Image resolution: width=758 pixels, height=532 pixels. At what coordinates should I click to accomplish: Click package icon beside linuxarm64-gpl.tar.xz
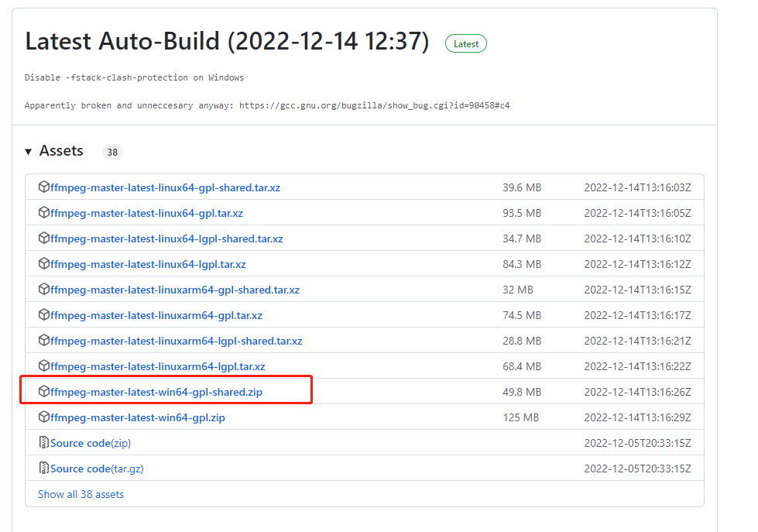point(44,315)
